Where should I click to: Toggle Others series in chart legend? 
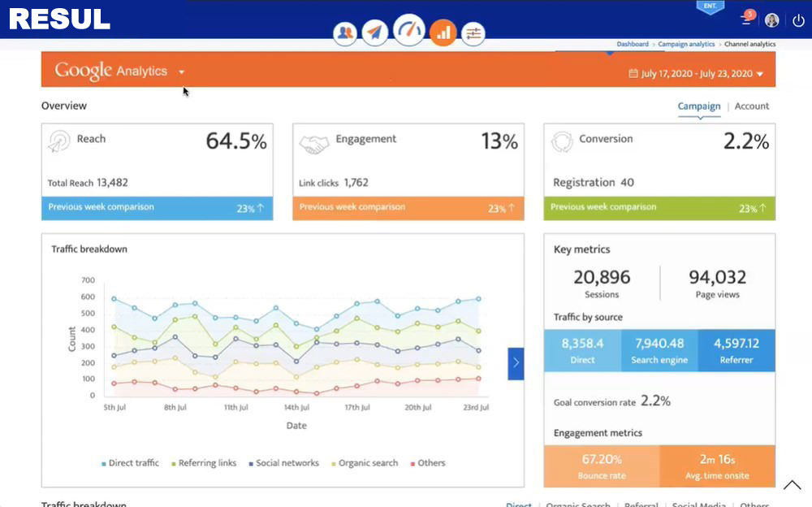tap(428, 463)
